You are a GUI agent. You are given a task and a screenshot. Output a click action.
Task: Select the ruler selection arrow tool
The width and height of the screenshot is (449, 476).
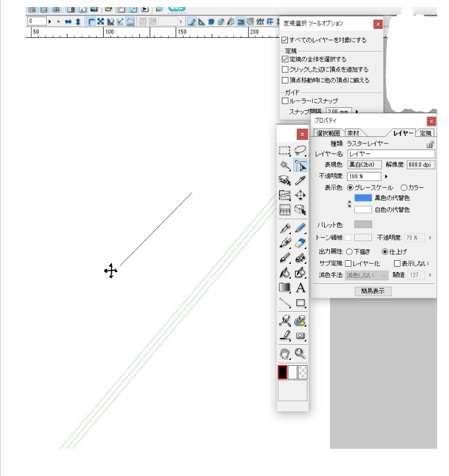tap(300, 165)
